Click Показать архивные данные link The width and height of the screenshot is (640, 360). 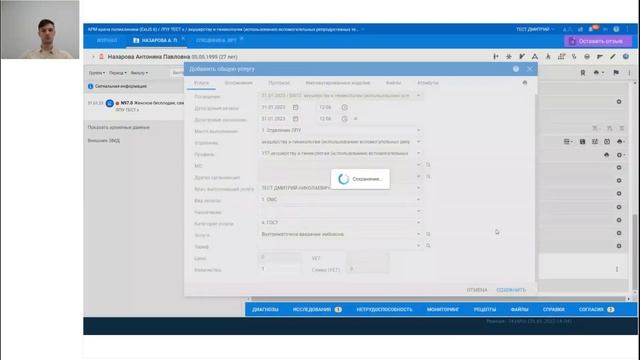pos(118,127)
